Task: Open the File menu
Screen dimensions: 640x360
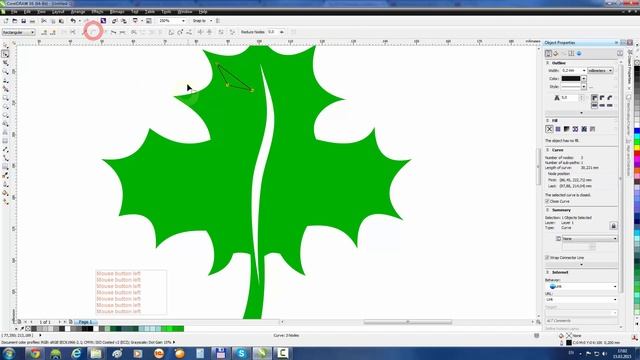Action: 14,12
